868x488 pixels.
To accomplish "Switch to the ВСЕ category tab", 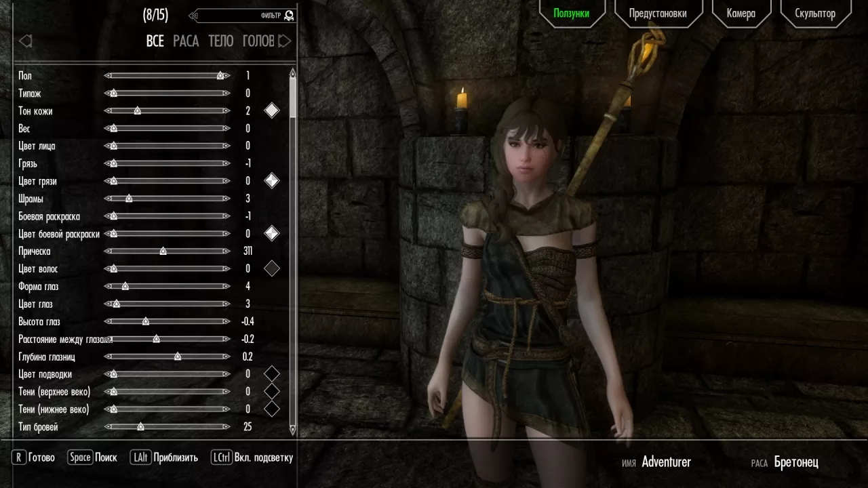I will point(155,41).
